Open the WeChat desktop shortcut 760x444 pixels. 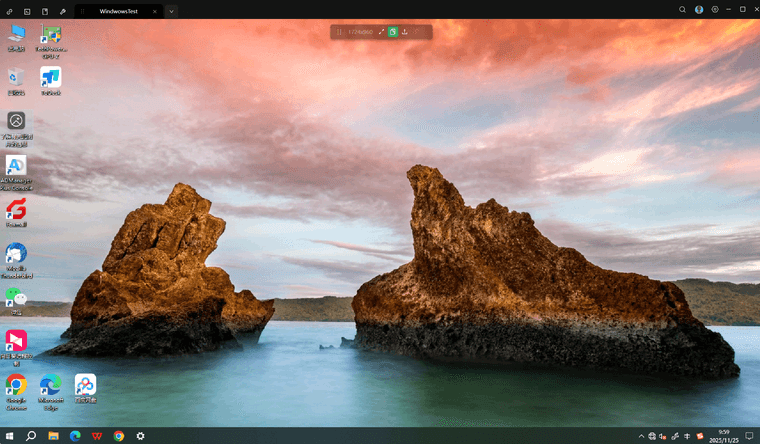[16, 296]
